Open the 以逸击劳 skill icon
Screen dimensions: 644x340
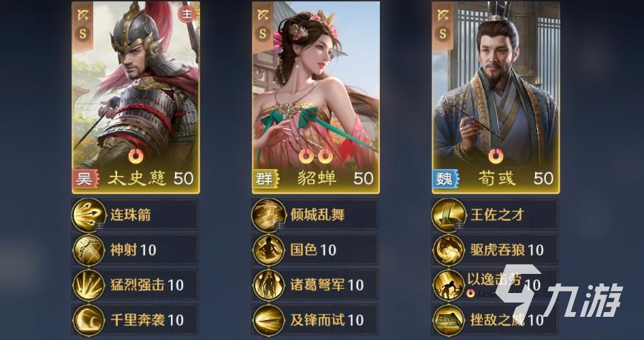449,285
